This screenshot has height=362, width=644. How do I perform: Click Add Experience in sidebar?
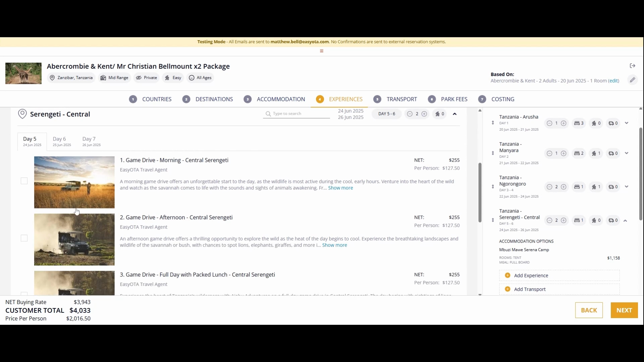click(x=559, y=276)
